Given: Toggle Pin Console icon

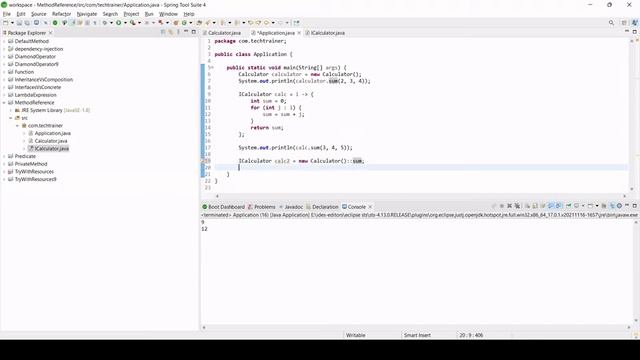Looking at the screenshot, I should tap(569, 206).
